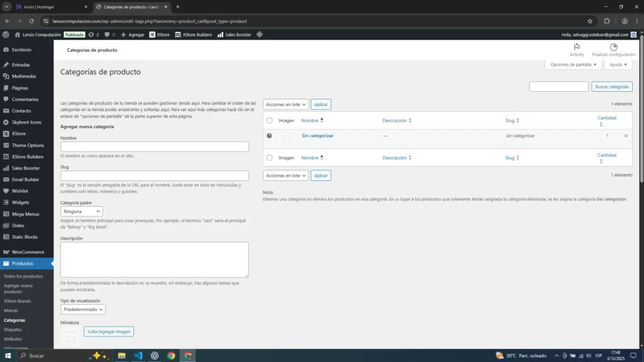Image resolution: width=644 pixels, height=362 pixels.
Task: Open Visual Studio Code from the taskbar
Action: pyautogui.click(x=138, y=356)
